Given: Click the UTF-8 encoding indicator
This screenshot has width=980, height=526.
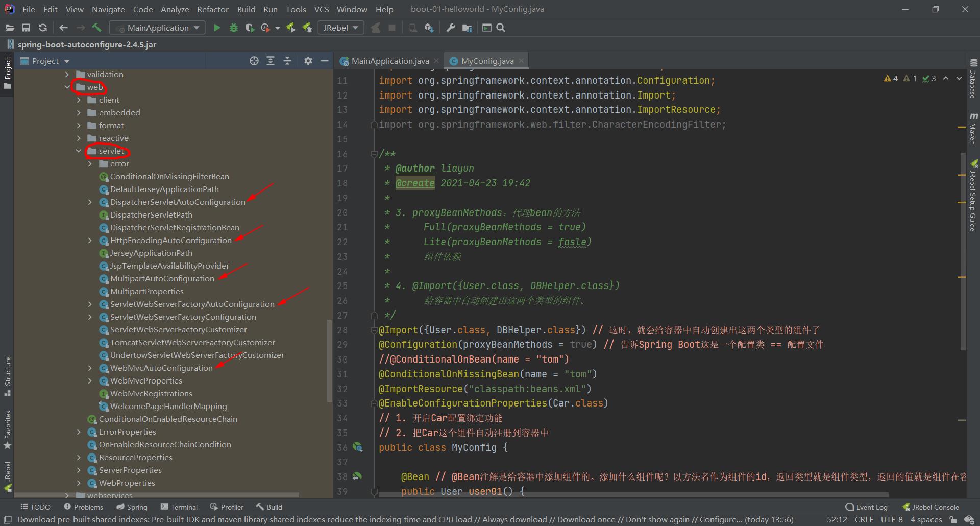Looking at the screenshot, I should 892,520.
